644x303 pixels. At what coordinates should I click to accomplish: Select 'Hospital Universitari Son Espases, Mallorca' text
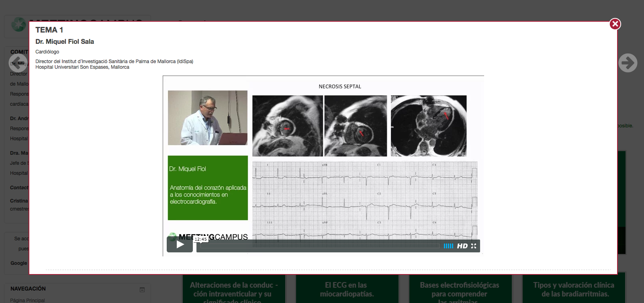[82, 67]
